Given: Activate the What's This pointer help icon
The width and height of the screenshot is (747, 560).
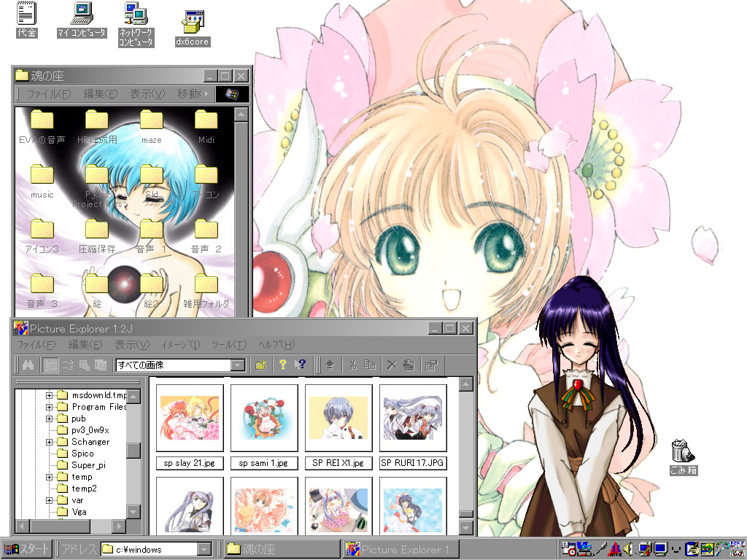Looking at the screenshot, I should 300,365.
